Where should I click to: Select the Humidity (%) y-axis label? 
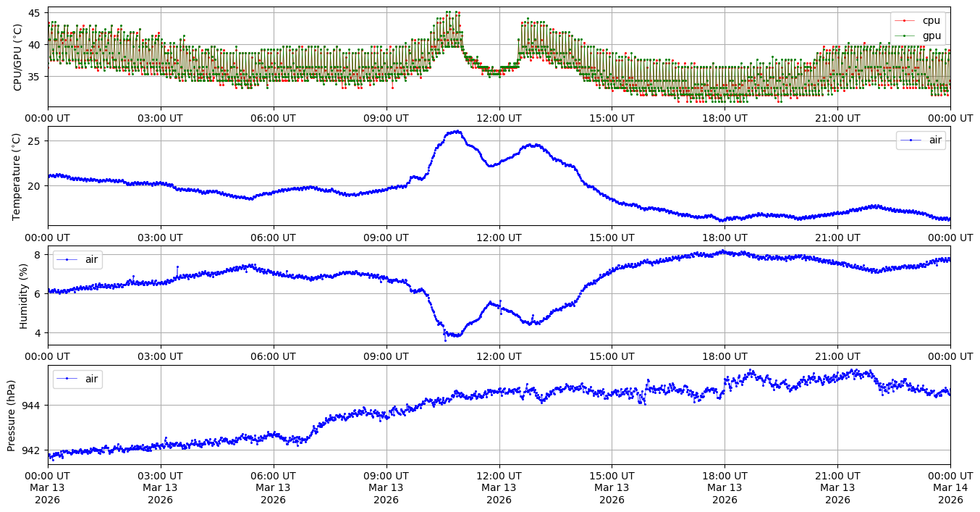point(24,295)
